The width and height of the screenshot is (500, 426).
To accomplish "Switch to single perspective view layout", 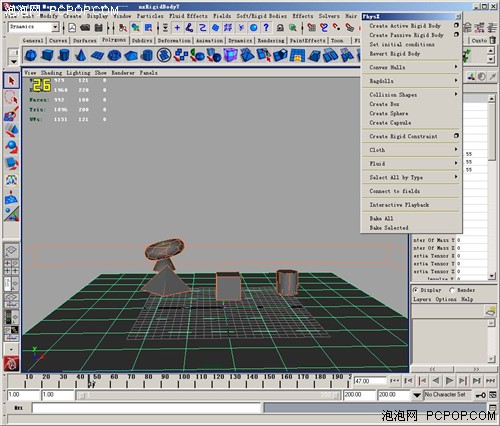I will pyautogui.click(x=11, y=250).
